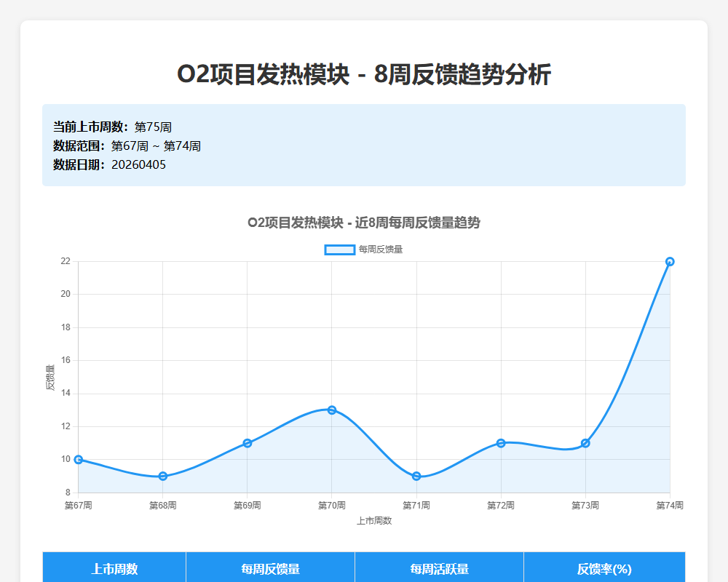Click the 每周反馈量 table column header
Viewport: 728px width, 582px height.
[270, 568]
